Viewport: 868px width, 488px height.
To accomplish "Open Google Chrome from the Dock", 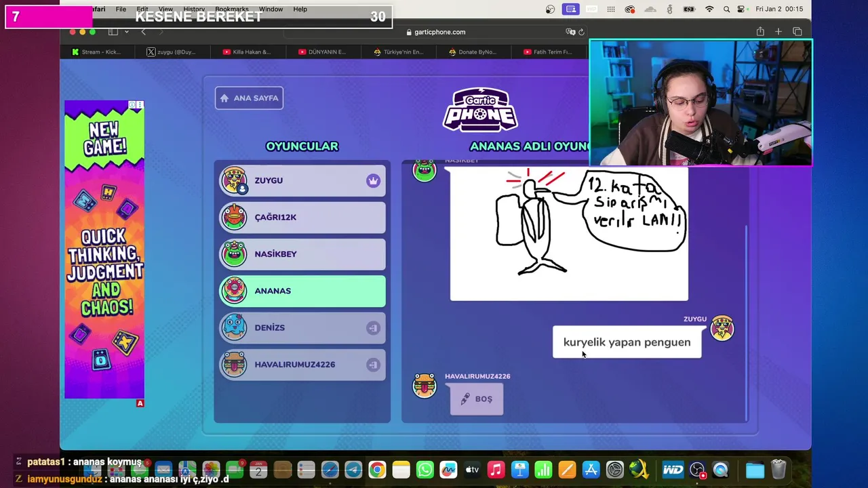I will pos(377,470).
